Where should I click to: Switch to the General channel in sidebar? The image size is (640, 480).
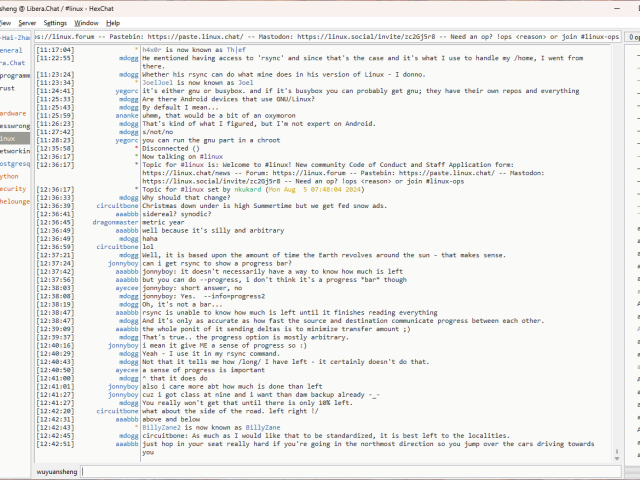(x=12, y=50)
